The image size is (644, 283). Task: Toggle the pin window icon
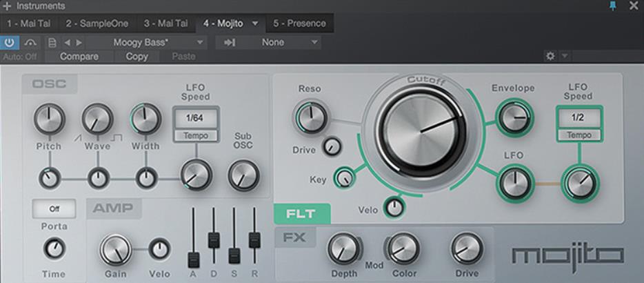[613, 6]
